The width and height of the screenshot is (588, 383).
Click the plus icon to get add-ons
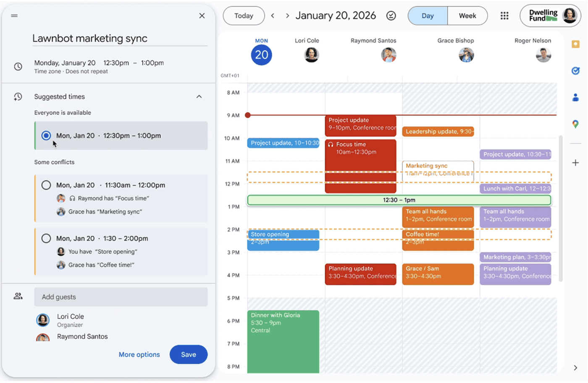click(x=575, y=163)
